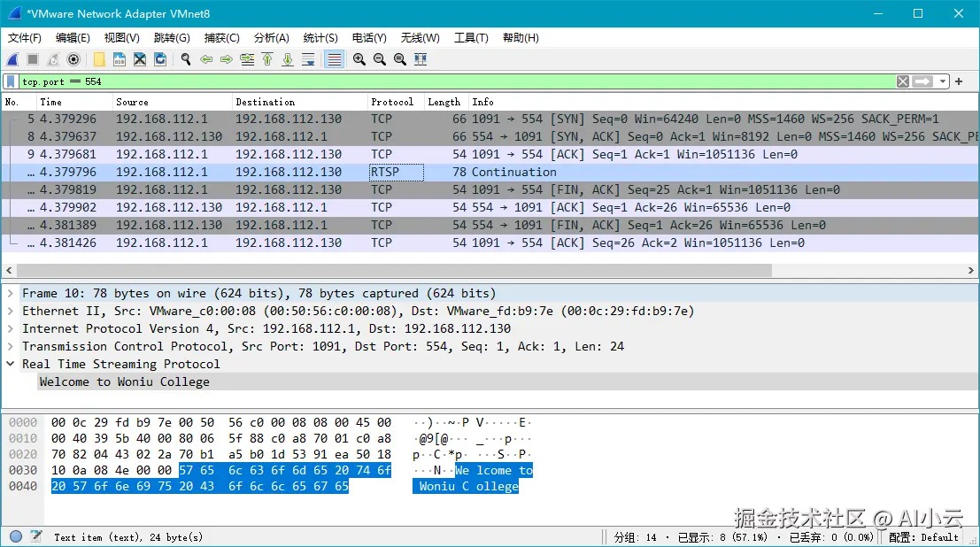The height and width of the screenshot is (547, 980).
Task: Stop the running capture
Action: 33,59
